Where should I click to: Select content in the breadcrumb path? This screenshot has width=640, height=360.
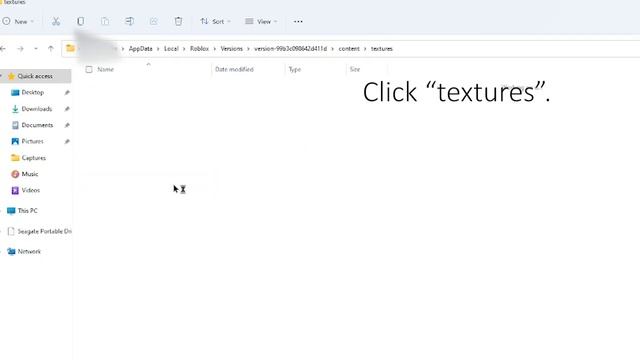(x=349, y=49)
